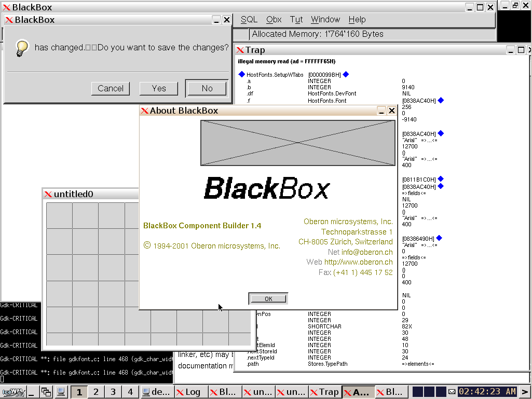This screenshot has height=399, width=532.
Task: Switch to workspace 3
Action: point(113,392)
